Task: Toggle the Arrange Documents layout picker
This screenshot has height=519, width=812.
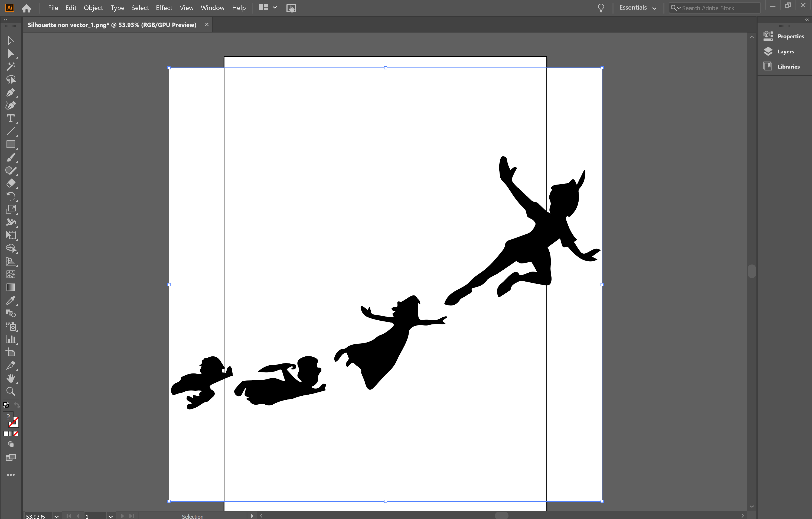Action: pyautogui.click(x=268, y=7)
